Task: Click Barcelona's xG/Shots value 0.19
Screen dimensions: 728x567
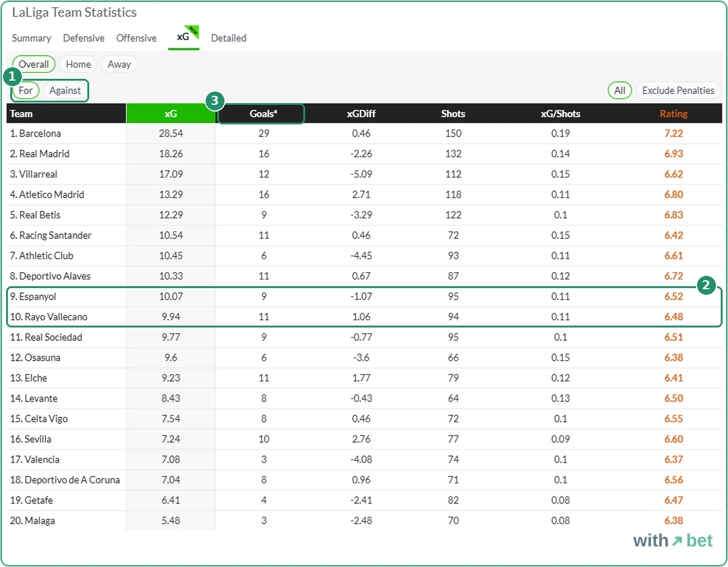Action: [x=561, y=133]
